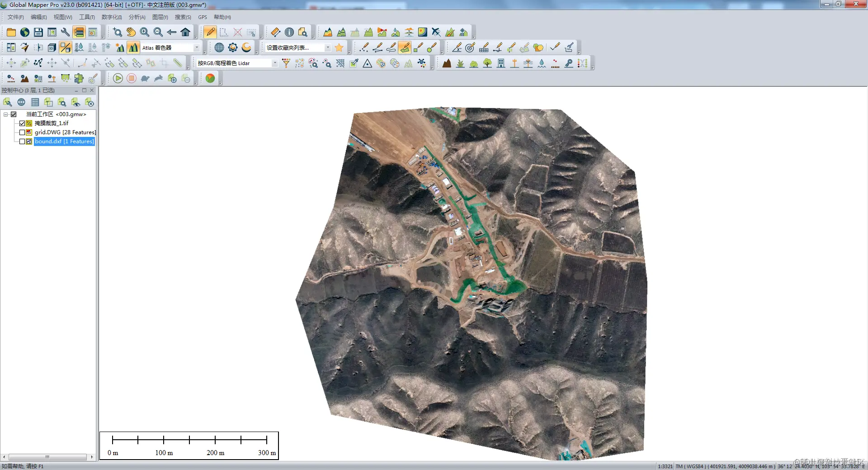Click the globe online data download icon
The height and width of the screenshot is (470, 868).
[25, 32]
